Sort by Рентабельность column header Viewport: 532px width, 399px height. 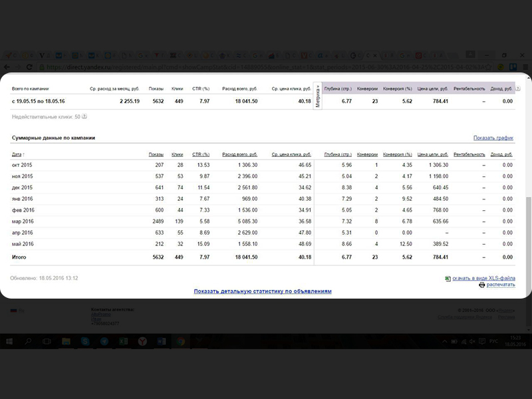[x=469, y=154]
